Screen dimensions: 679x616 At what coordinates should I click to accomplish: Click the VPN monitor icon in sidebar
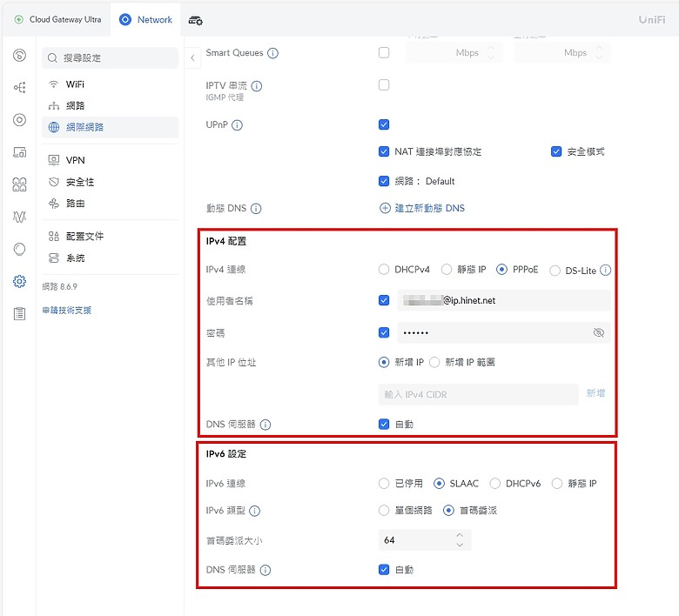(54, 160)
